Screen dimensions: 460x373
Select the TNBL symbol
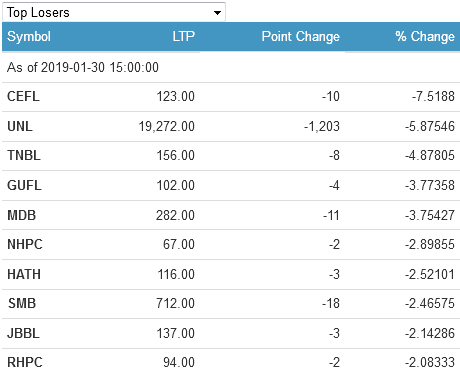[x=24, y=156]
